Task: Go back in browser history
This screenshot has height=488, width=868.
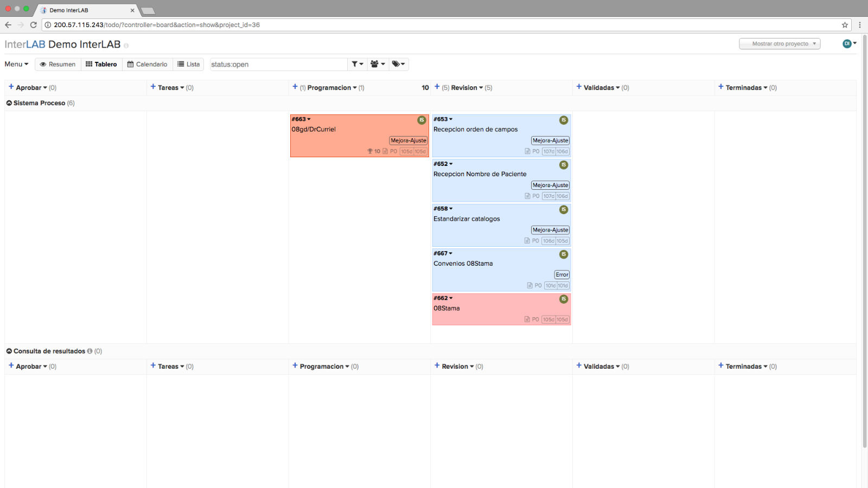Action: pos(8,25)
